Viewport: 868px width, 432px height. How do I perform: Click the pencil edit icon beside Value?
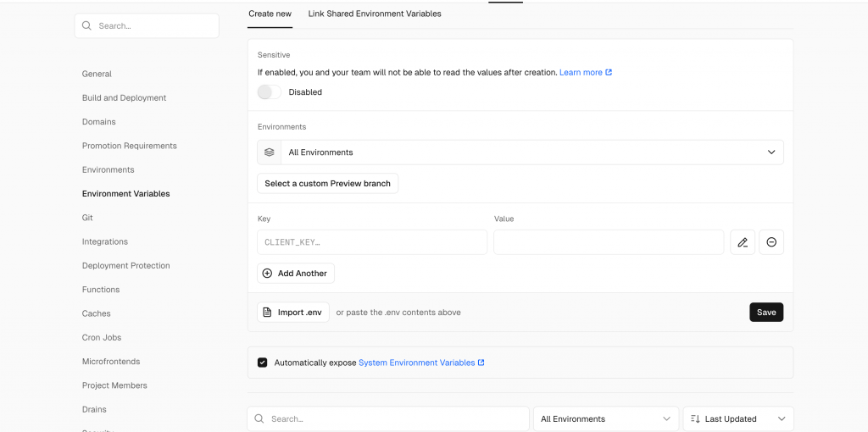pyautogui.click(x=743, y=242)
